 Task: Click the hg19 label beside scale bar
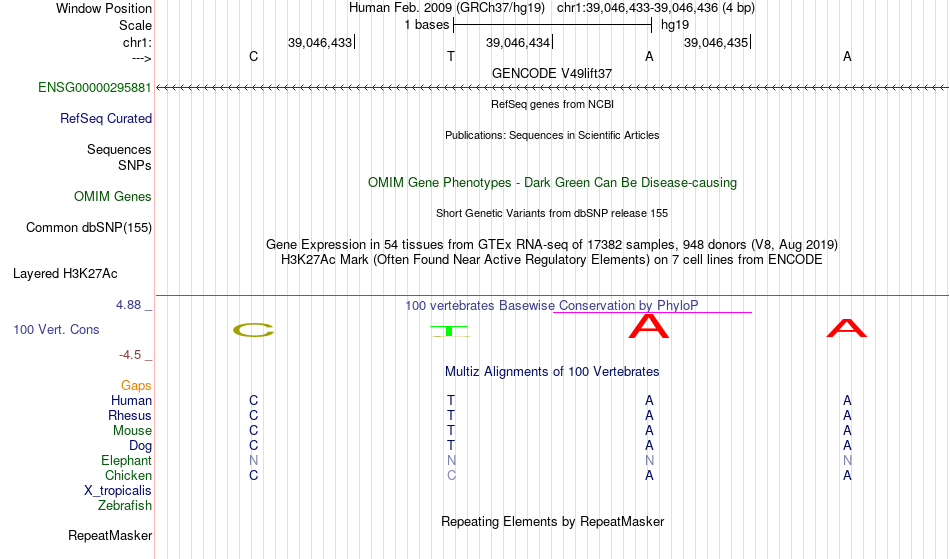[675, 25]
